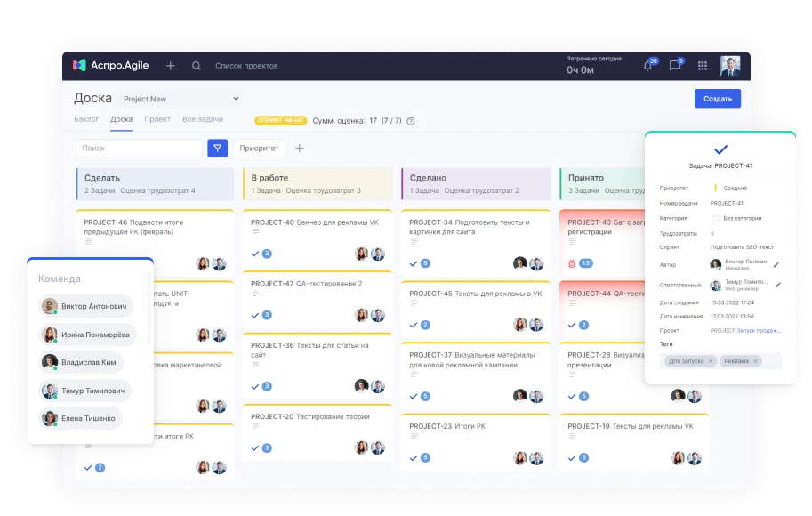Click checkmark icon on PROJECT-47 card
The width and height of the screenshot is (812, 516).
[254, 316]
